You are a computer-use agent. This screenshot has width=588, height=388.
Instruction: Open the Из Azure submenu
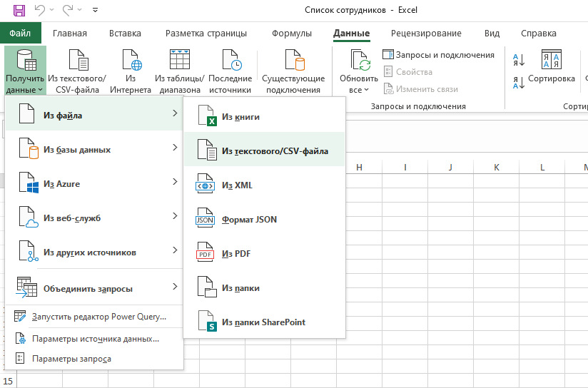[94, 184]
